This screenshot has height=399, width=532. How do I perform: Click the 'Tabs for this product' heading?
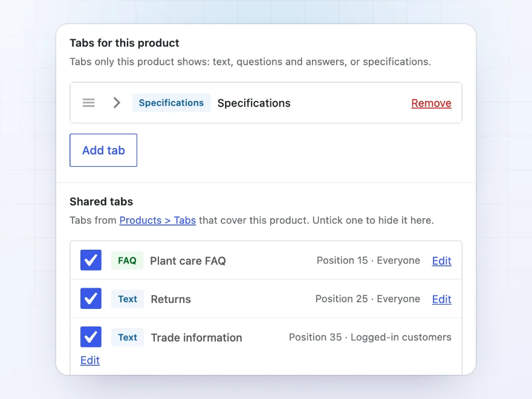pyautogui.click(x=125, y=43)
